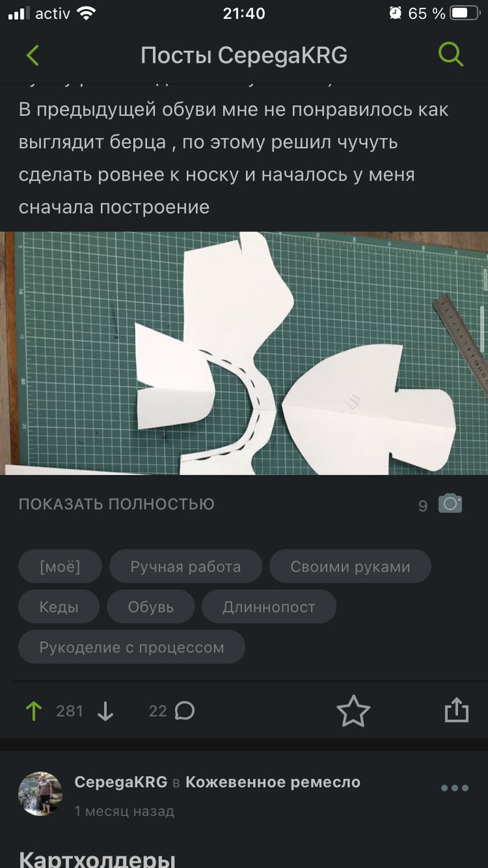Select the Рукоделие с процессом tag

(132, 647)
